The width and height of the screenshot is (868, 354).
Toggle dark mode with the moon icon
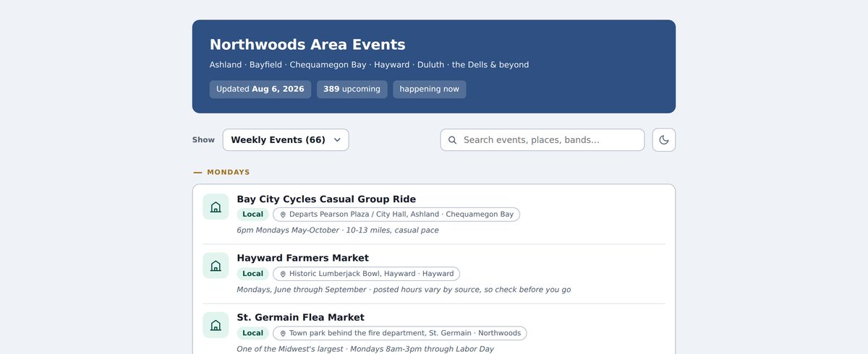pyautogui.click(x=663, y=140)
